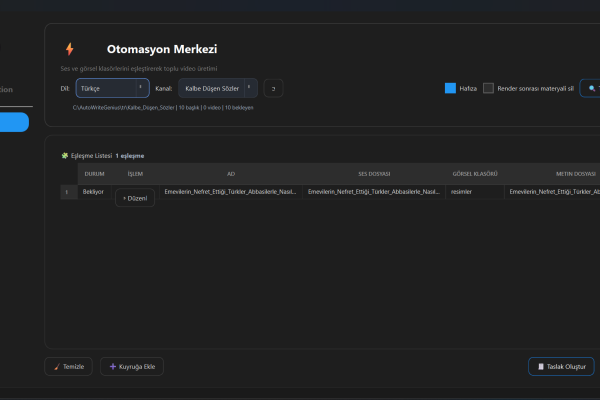
Task: Click the broom icon on Temizle
Action: 55,367
